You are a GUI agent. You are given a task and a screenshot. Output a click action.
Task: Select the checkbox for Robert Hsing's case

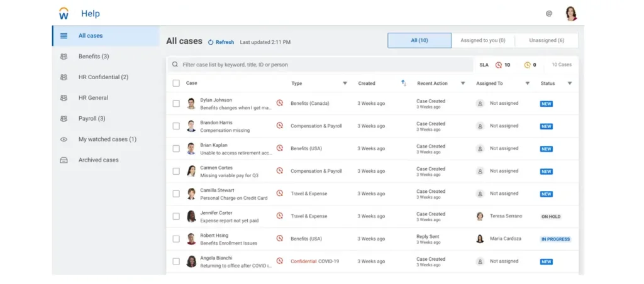[x=176, y=239]
